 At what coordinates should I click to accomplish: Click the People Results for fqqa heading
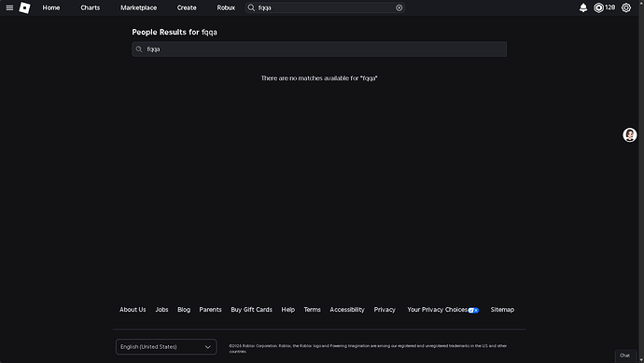click(x=175, y=32)
